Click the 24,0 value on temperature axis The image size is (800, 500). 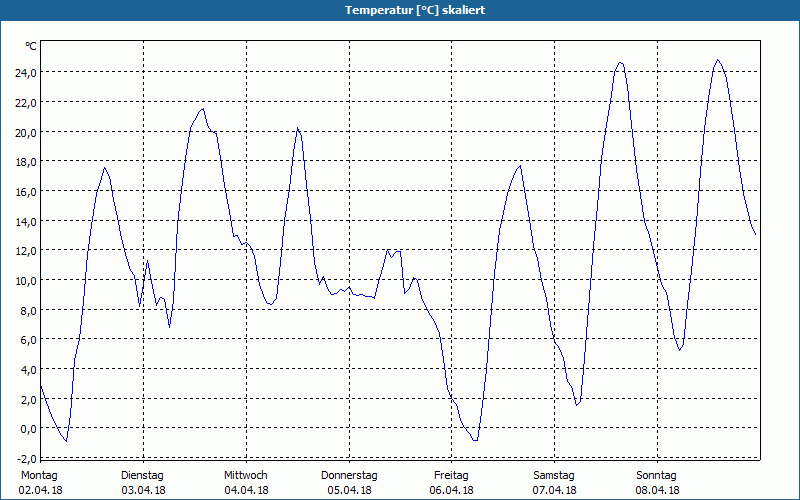tap(26, 72)
